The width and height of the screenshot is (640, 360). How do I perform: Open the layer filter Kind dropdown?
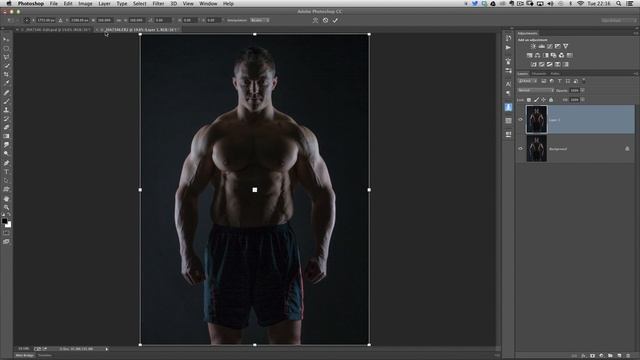point(528,81)
